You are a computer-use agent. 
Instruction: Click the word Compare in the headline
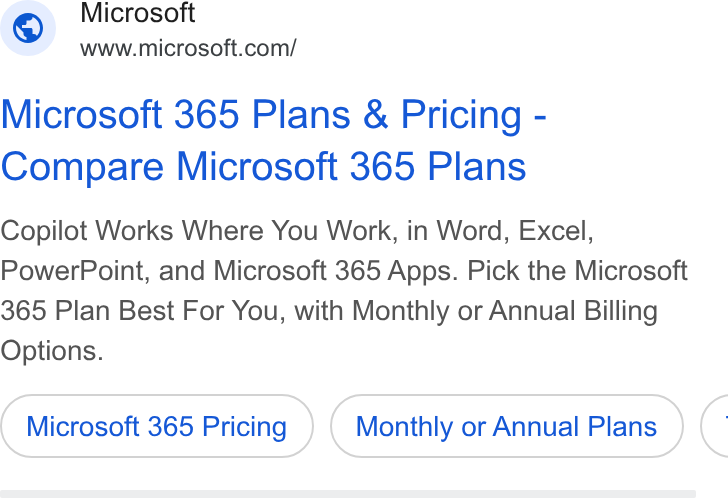tap(82, 168)
